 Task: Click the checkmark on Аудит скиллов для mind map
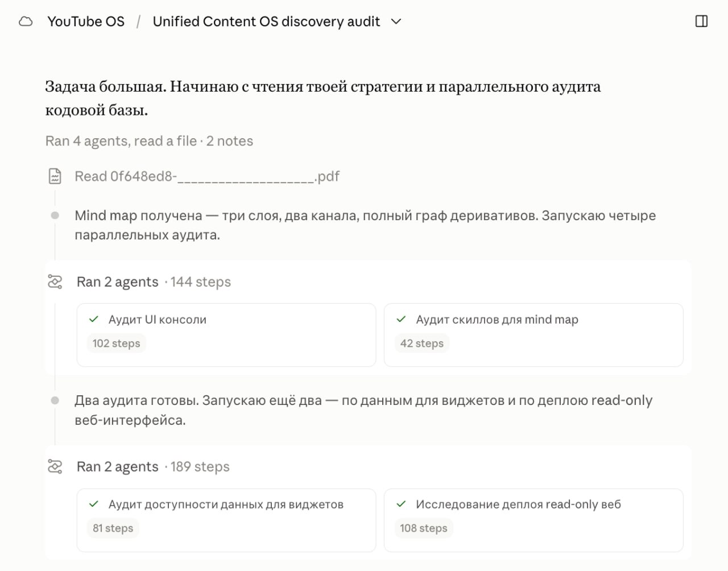pyautogui.click(x=401, y=319)
